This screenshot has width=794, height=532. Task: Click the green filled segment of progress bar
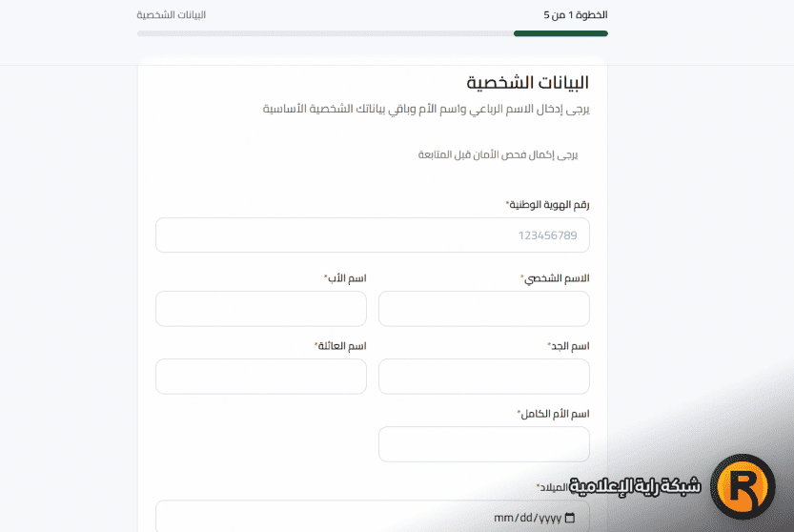(560, 33)
